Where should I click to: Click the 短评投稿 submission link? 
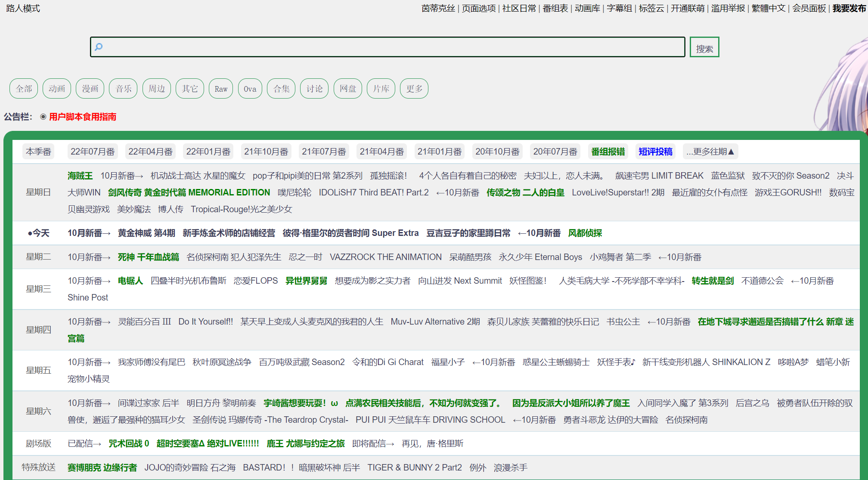(655, 152)
